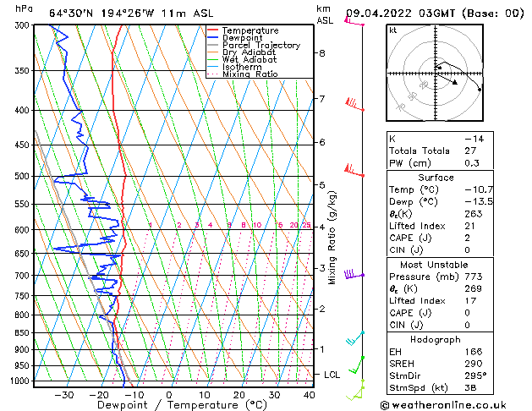Click the pink mixing ratio label '10'
This screenshot has width=532, height=411.
point(257,225)
